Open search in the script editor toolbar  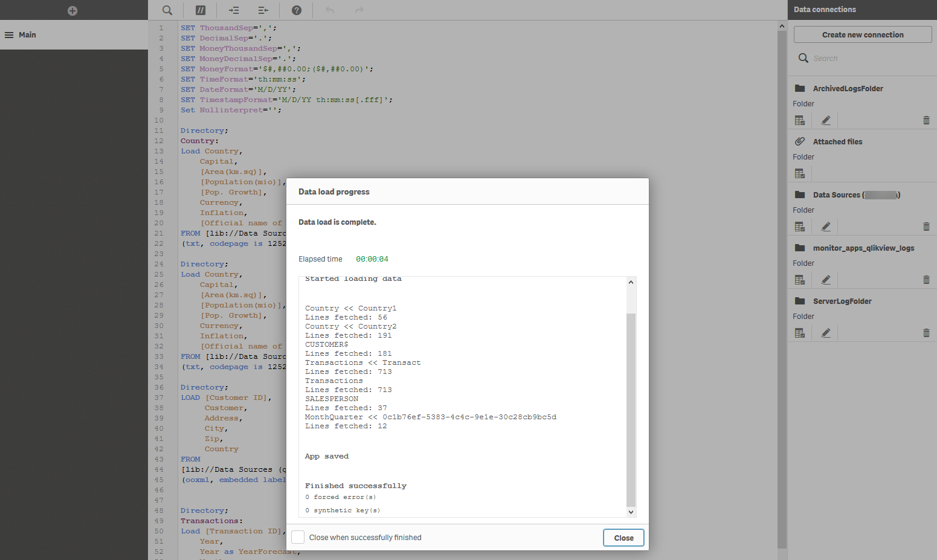pos(167,10)
